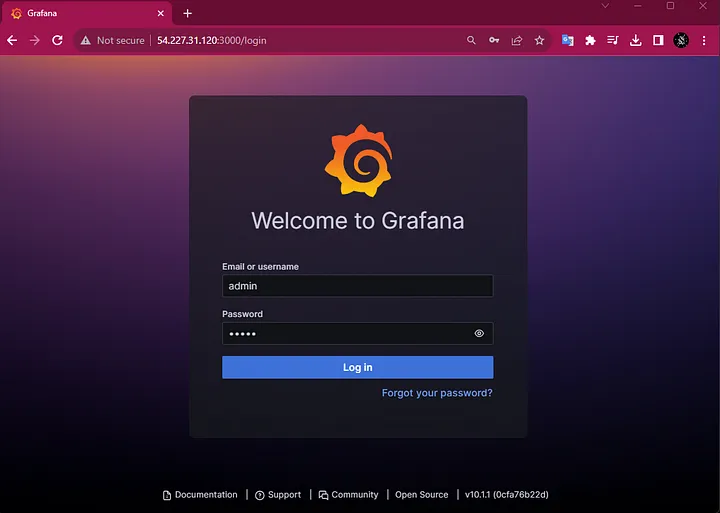Open the Open Source footer link

pyautogui.click(x=422, y=495)
